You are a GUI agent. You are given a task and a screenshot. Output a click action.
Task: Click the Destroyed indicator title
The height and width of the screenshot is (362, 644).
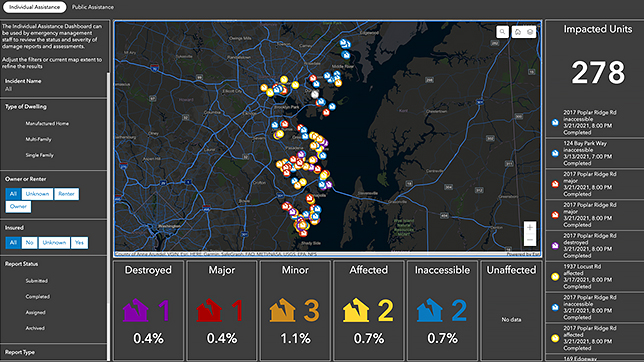coord(148,270)
